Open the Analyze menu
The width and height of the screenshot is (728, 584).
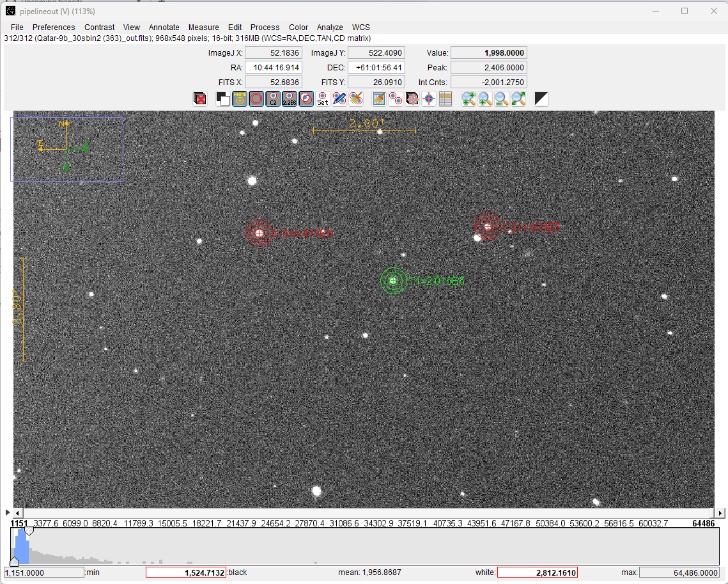[330, 28]
